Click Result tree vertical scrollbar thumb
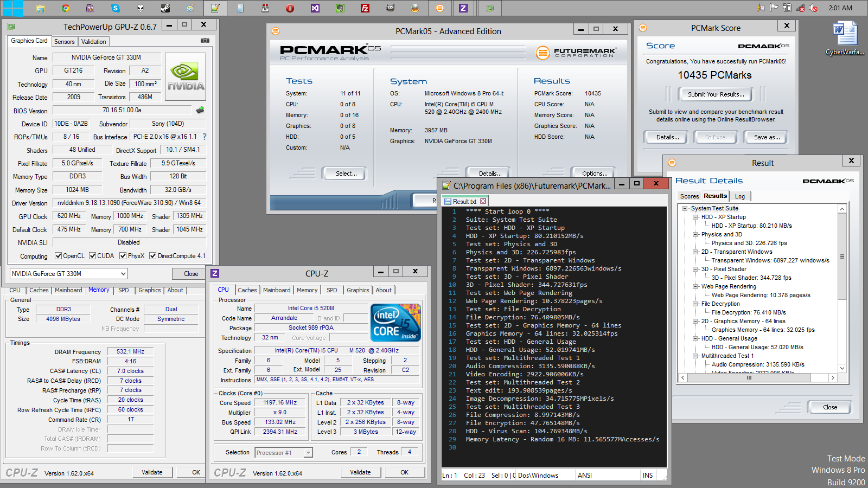This screenshot has width=868, height=488. pyautogui.click(x=842, y=256)
